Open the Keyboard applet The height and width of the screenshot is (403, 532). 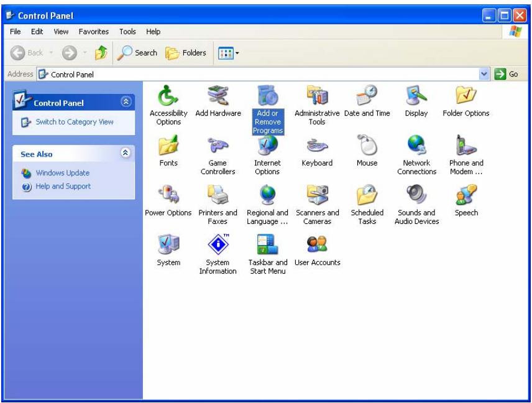coord(317,151)
